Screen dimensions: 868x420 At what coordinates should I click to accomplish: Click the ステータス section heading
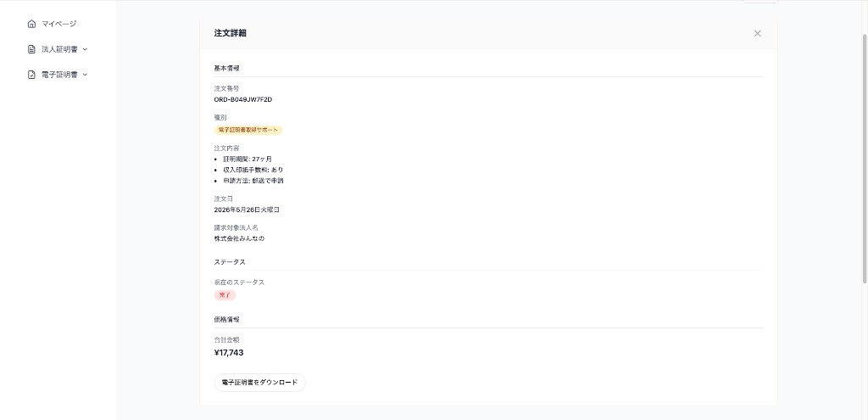[230, 261]
